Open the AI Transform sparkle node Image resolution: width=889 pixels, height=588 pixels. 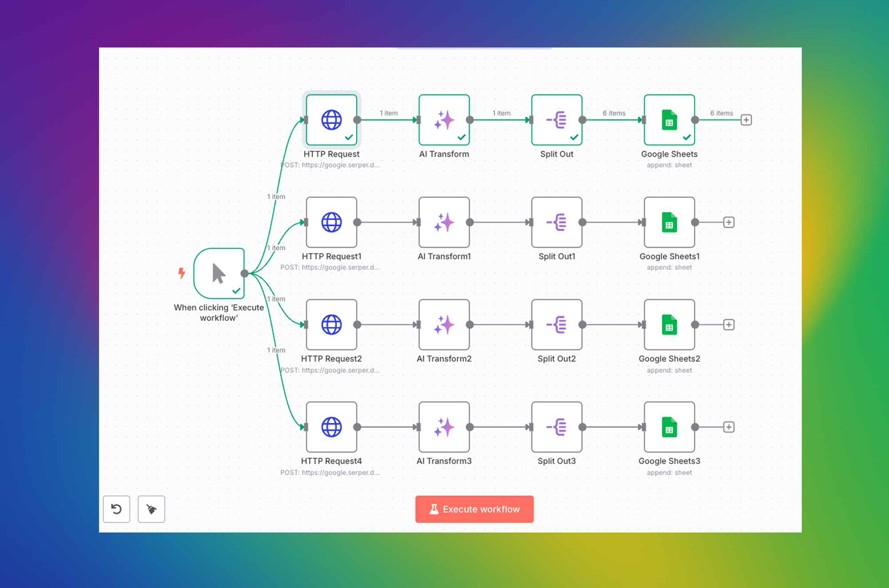[444, 120]
